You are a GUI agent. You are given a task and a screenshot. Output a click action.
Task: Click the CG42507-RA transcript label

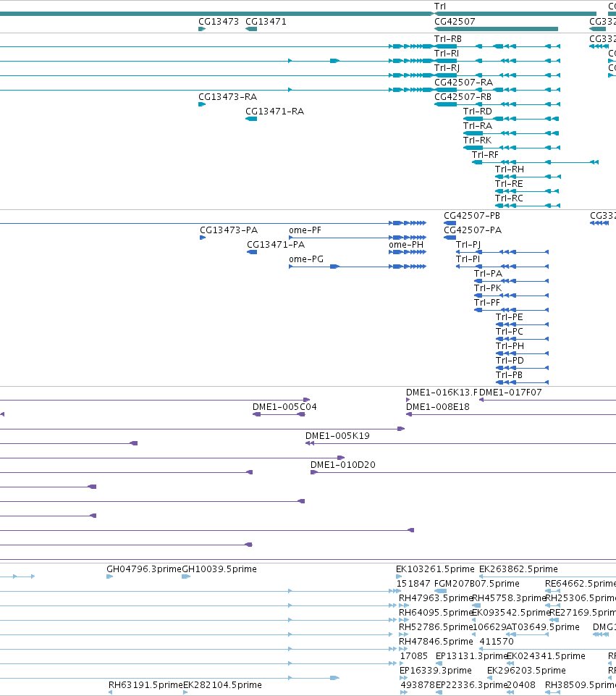(x=463, y=82)
